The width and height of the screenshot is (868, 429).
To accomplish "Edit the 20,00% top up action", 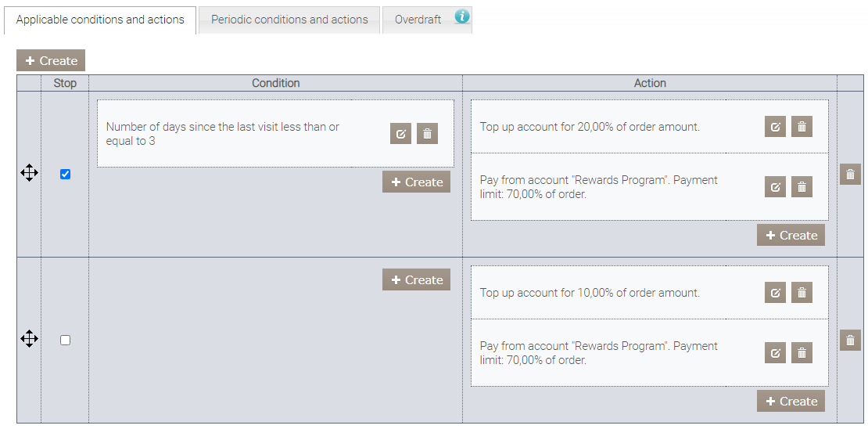I will click(775, 127).
